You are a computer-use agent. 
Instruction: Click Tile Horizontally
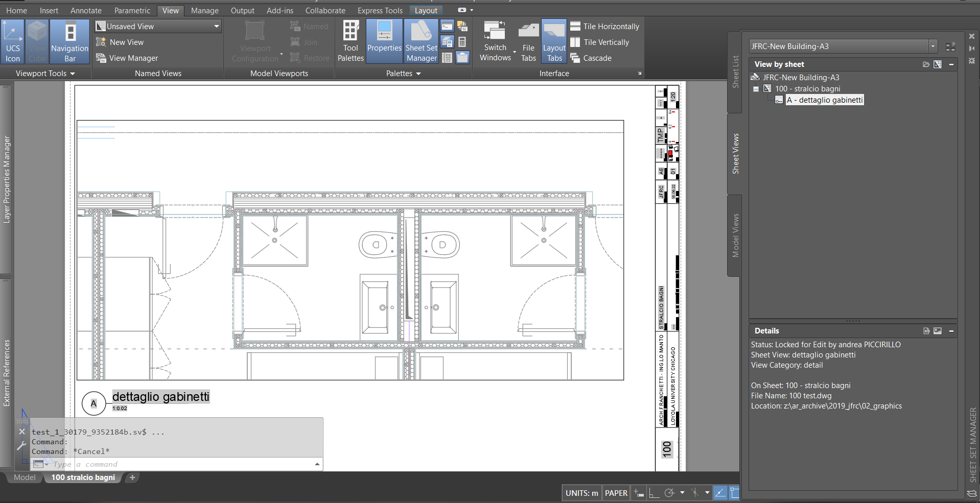click(x=605, y=27)
